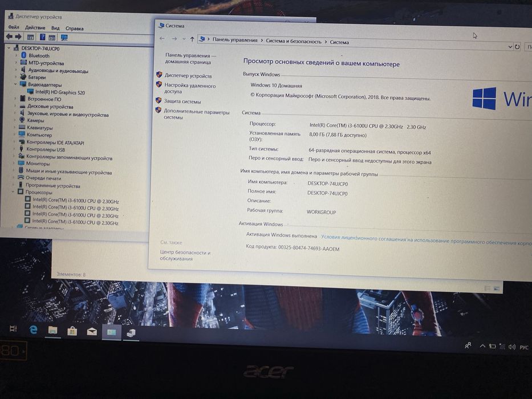The width and height of the screenshot is (532, 399).
Task: Select the Клавиатуры category
Action: (x=40, y=128)
